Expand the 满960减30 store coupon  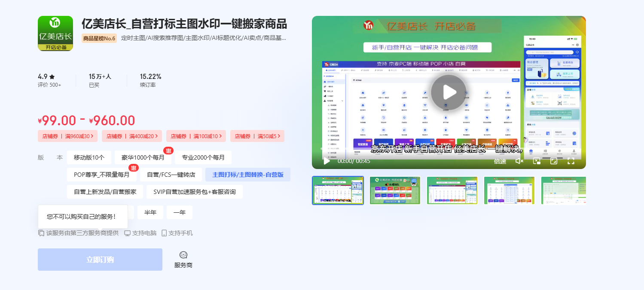68,136
